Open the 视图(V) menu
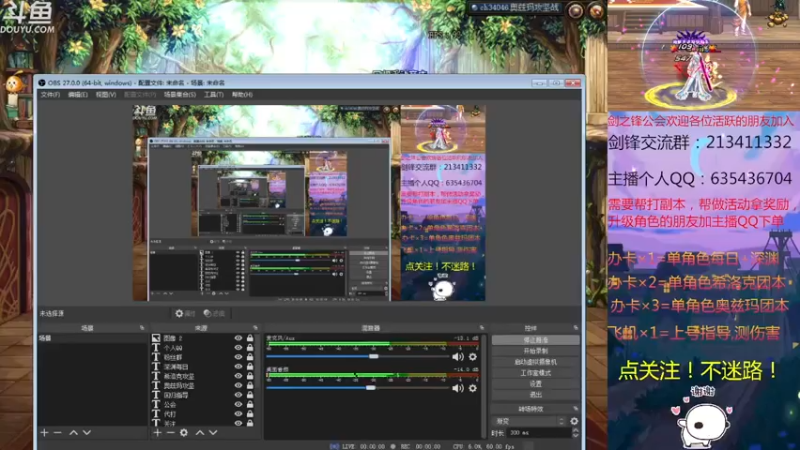Viewport: 800px width, 450px height. (106, 95)
